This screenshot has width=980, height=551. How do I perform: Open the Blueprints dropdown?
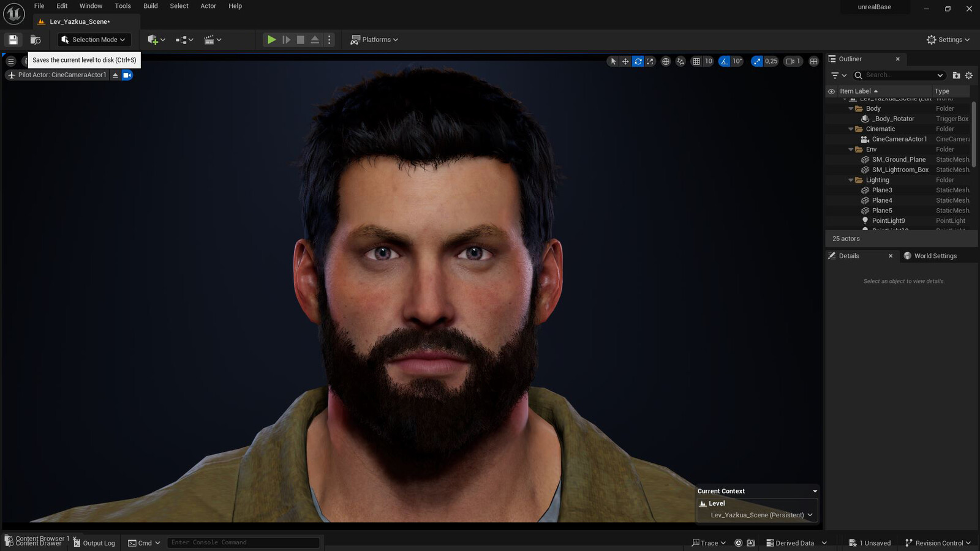click(x=184, y=40)
